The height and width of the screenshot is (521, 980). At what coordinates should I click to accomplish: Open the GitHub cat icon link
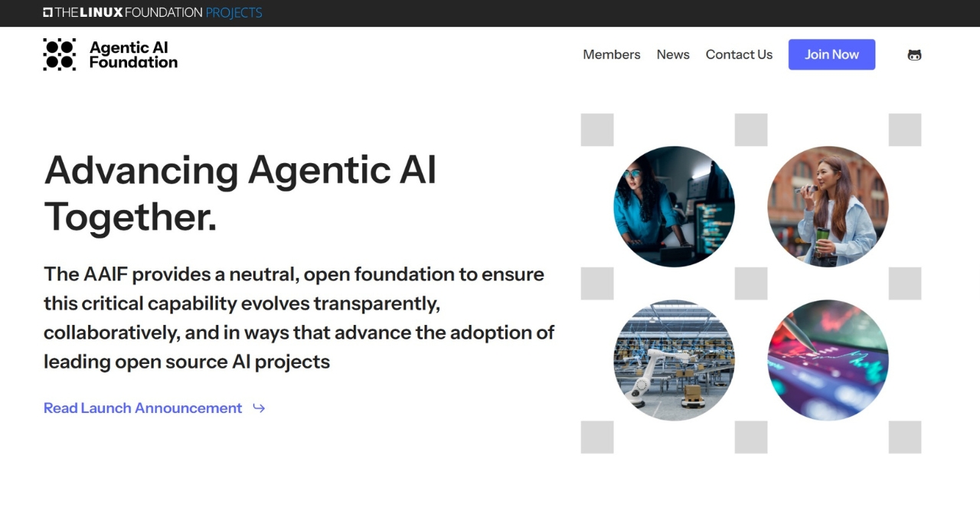click(914, 55)
